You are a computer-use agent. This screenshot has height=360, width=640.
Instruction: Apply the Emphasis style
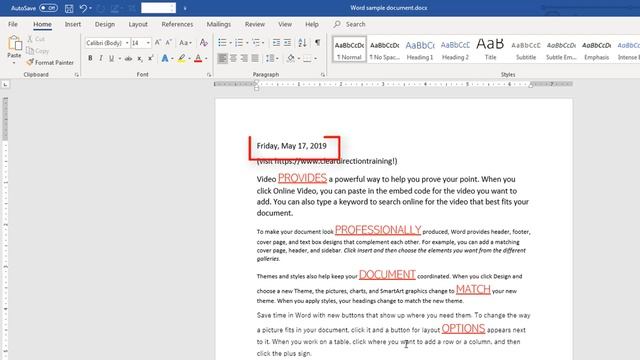coord(596,49)
